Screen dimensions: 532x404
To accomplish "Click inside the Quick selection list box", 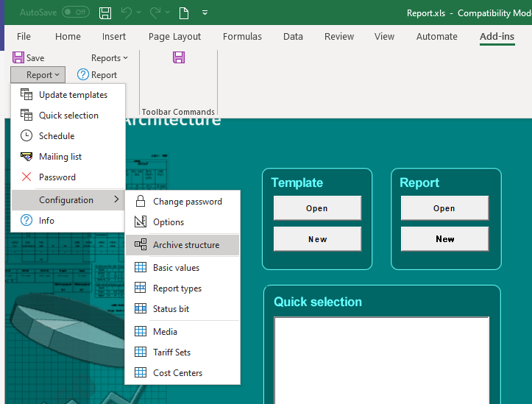I will pos(381,359).
